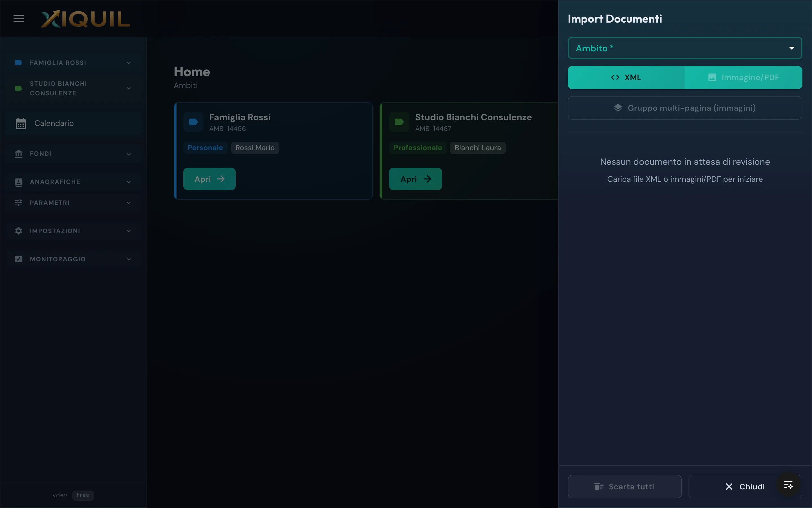Click the Studio Bianchi Consulenze card tag icon
The image size is (812, 508).
click(x=399, y=122)
